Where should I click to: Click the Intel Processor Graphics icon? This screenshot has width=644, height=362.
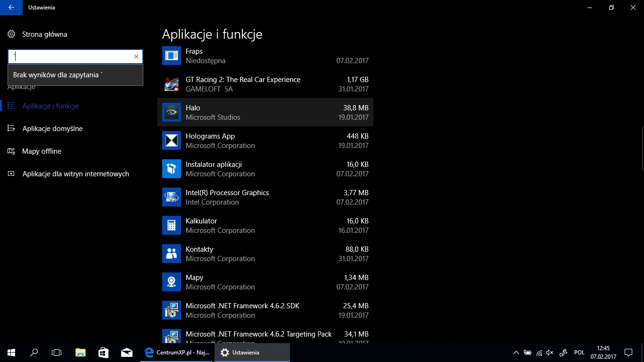pos(172,197)
